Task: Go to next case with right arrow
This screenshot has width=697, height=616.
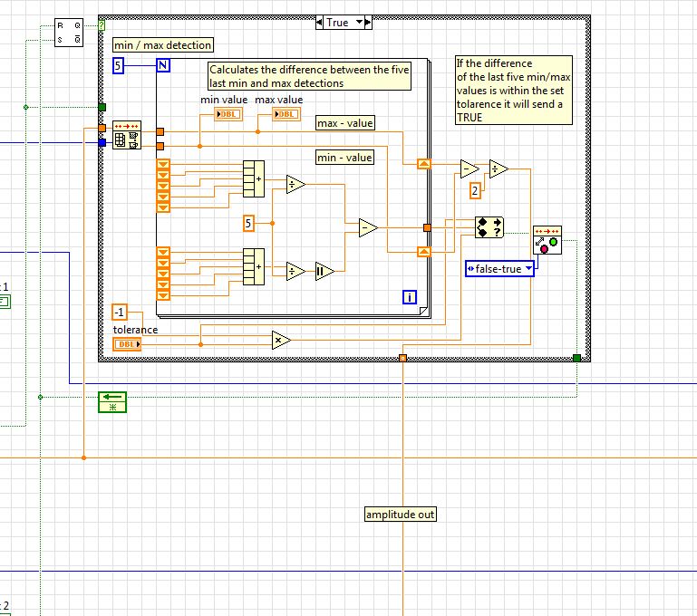Action: [368, 23]
